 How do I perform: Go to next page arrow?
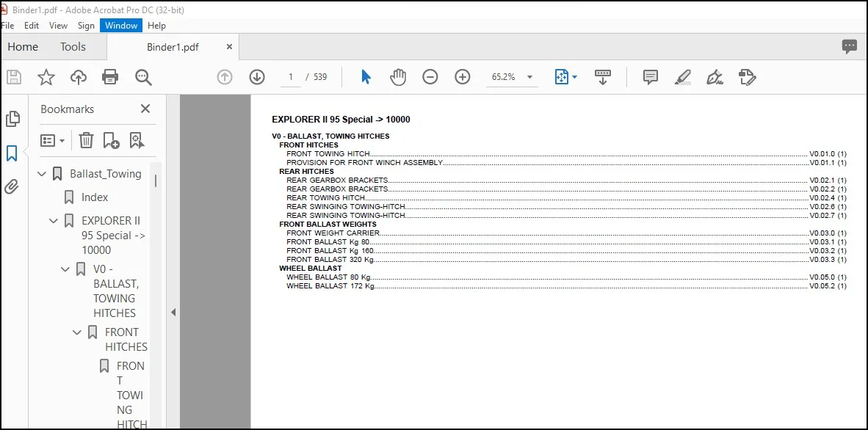pos(257,77)
